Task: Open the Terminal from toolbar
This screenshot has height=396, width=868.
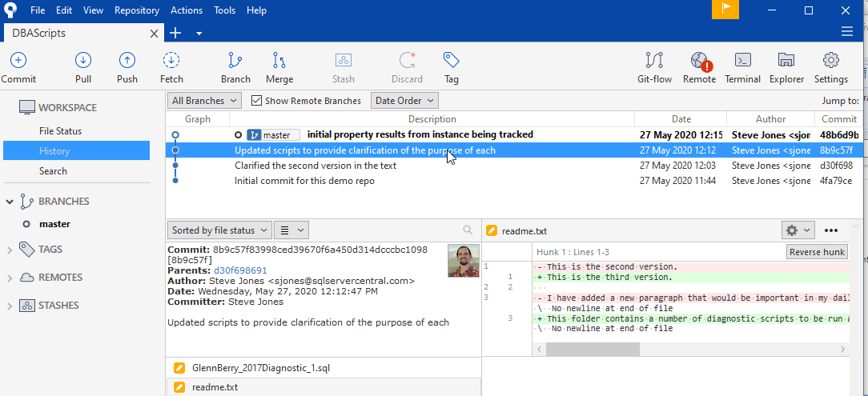Action: click(742, 61)
